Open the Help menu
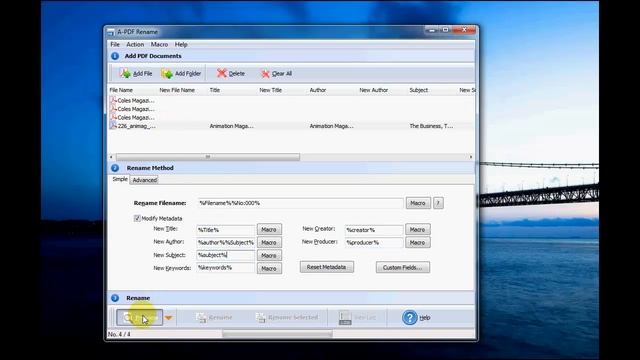This screenshot has width=640, height=360. (181, 44)
